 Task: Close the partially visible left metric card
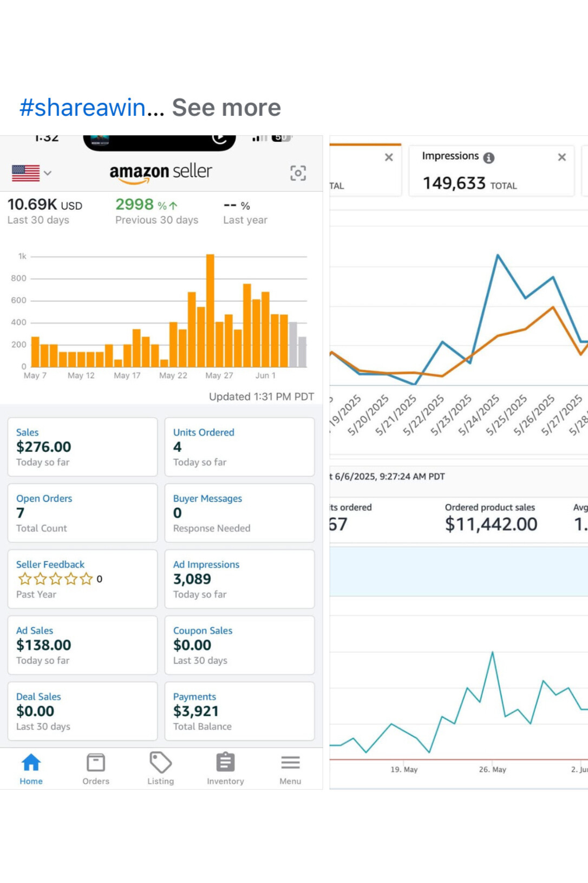[x=389, y=158]
